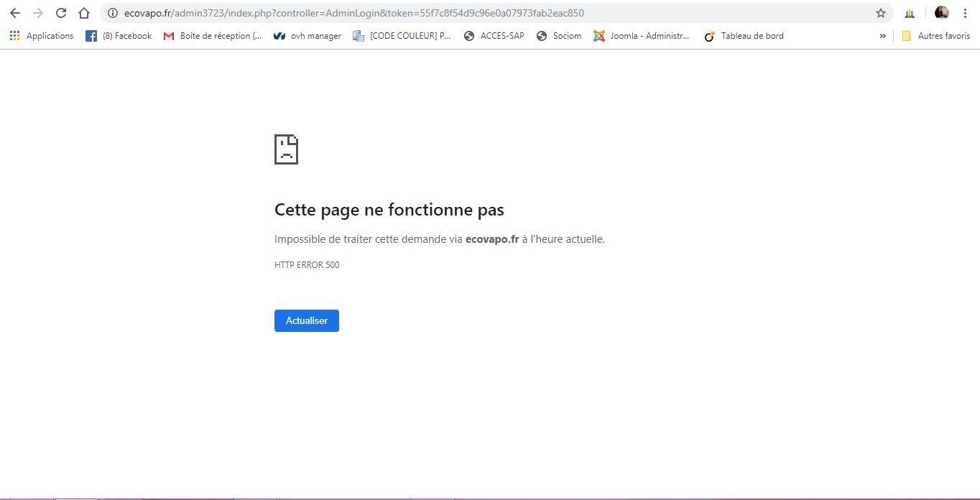The image size is (980, 500).
Task: Open the Chrome three-dot menu
Action: [965, 13]
